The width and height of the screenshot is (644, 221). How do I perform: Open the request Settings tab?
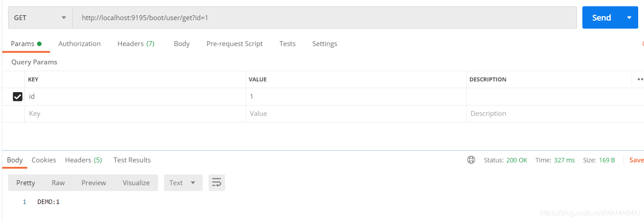(325, 44)
